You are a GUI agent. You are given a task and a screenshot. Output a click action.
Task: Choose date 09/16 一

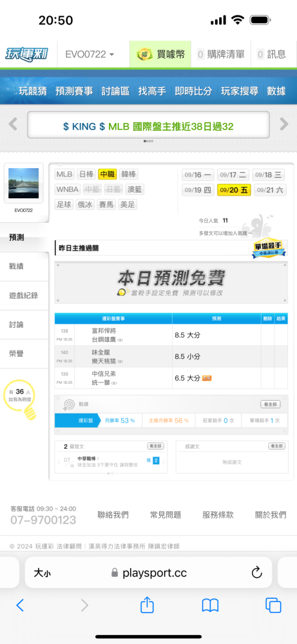coord(198,175)
